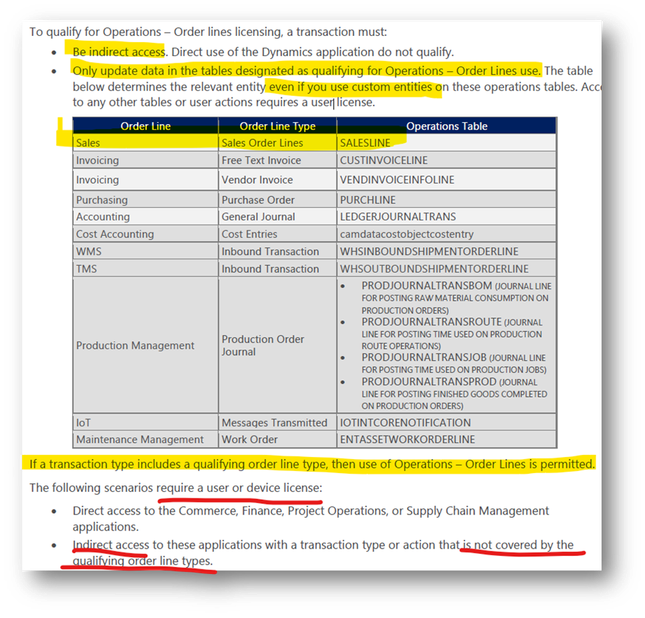
Task: Click the 'Order Line Type' column header
Action: pyautogui.click(x=278, y=126)
